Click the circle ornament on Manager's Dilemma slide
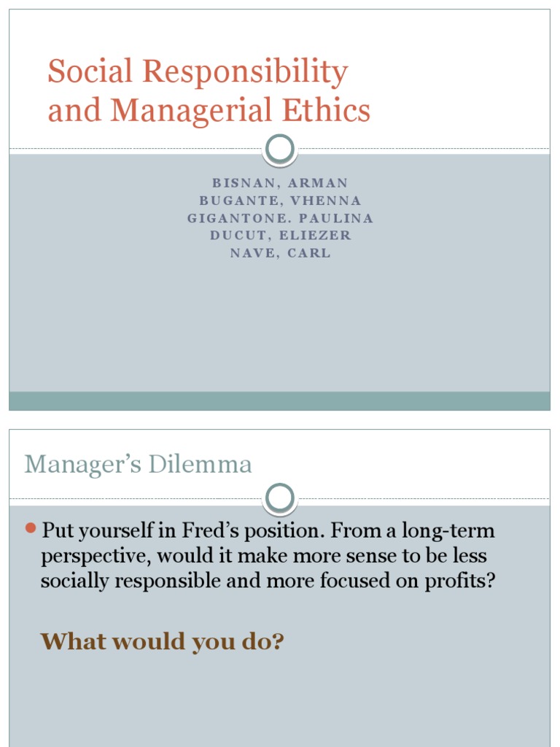Image resolution: width=560 pixels, height=747 pixels. pos(280,498)
